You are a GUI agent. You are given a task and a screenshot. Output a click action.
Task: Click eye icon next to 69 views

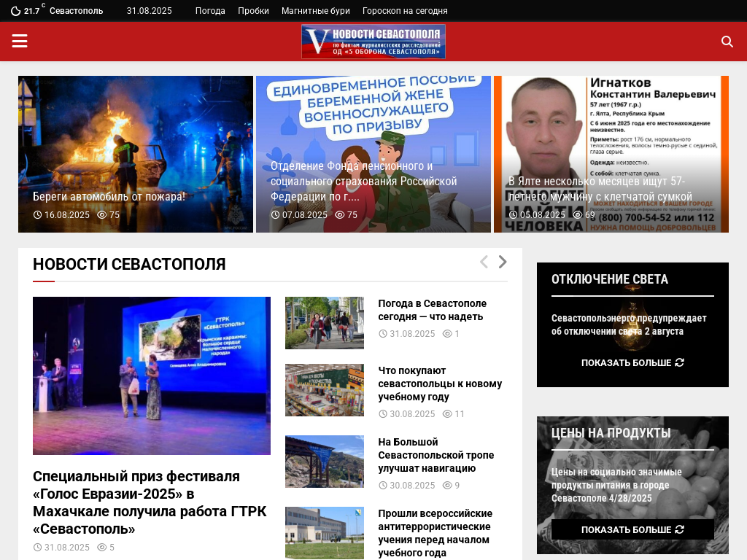point(578,215)
